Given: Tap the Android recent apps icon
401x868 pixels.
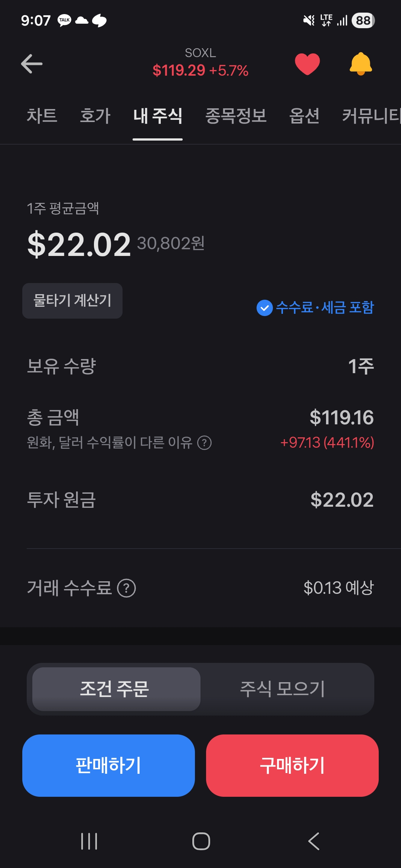Looking at the screenshot, I should tap(89, 841).
